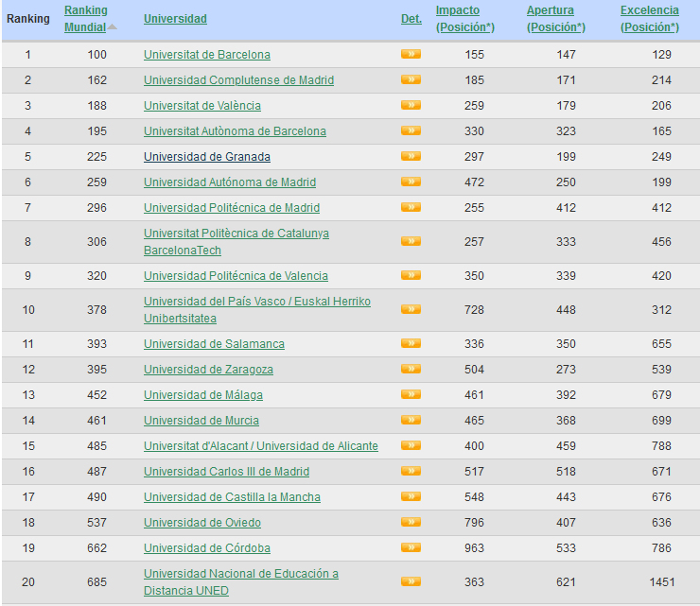Open details icon for Universidad Complutense de Madrid
The height and width of the screenshot is (606, 700).
tap(411, 79)
